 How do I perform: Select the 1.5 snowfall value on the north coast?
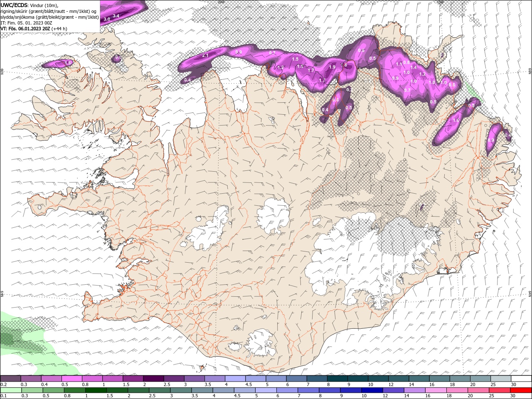[x=296, y=59]
